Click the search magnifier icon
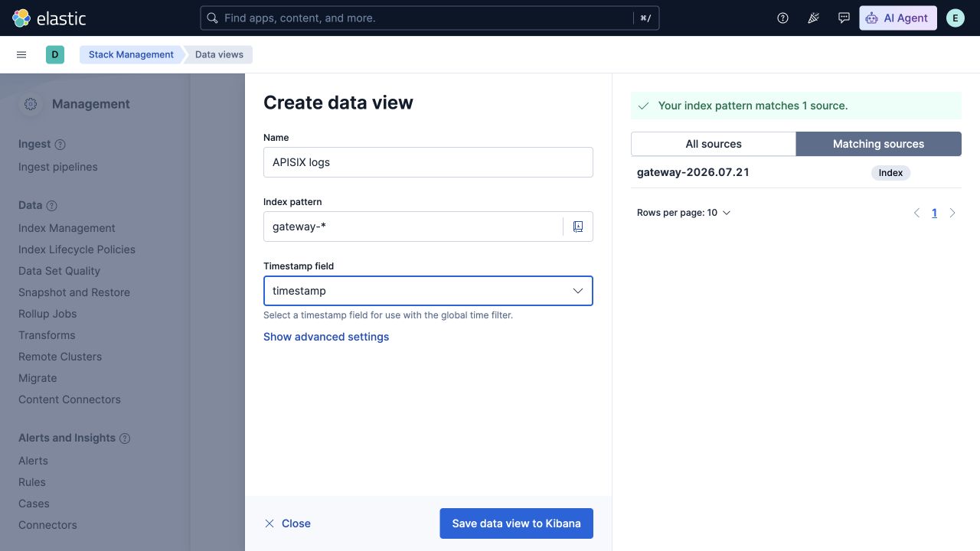Viewport: 980px width, 551px height. pos(213,18)
